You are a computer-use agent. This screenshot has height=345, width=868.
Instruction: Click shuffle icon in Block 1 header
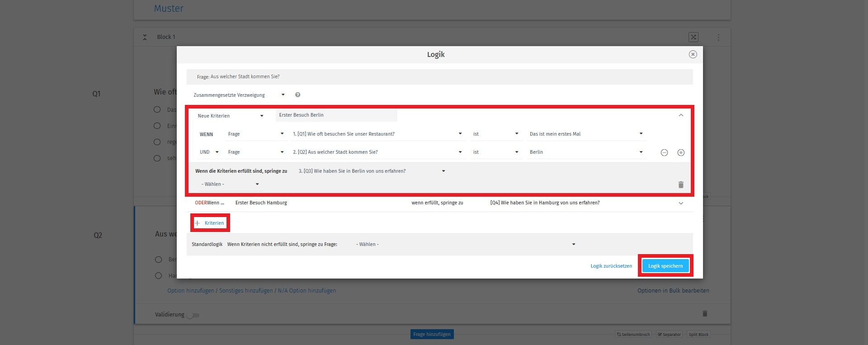click(693, 37)
